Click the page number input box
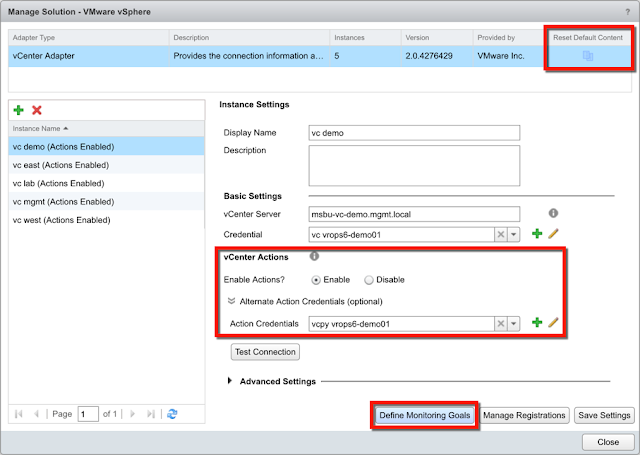This screenshot has height=455, width=640. coord(88,414)
